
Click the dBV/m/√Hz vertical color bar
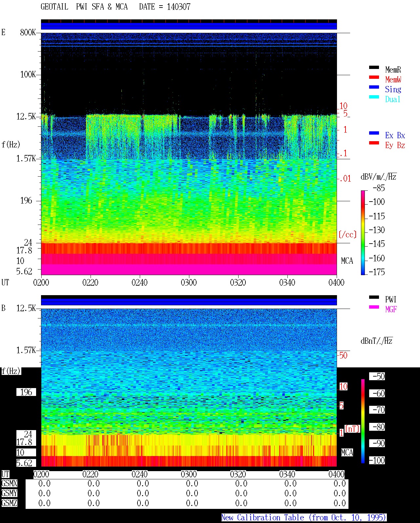(x=363, y=232)
